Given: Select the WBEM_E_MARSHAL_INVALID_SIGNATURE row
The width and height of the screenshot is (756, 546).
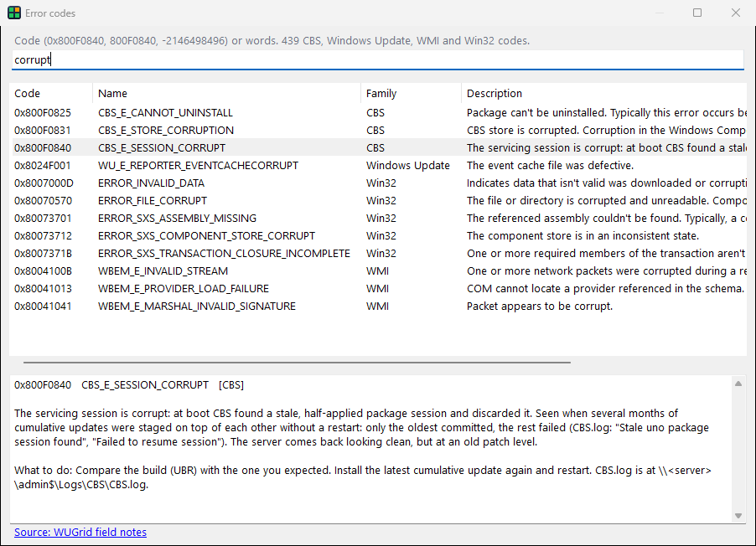Looking at the screenshot, I should coord(378,306).
